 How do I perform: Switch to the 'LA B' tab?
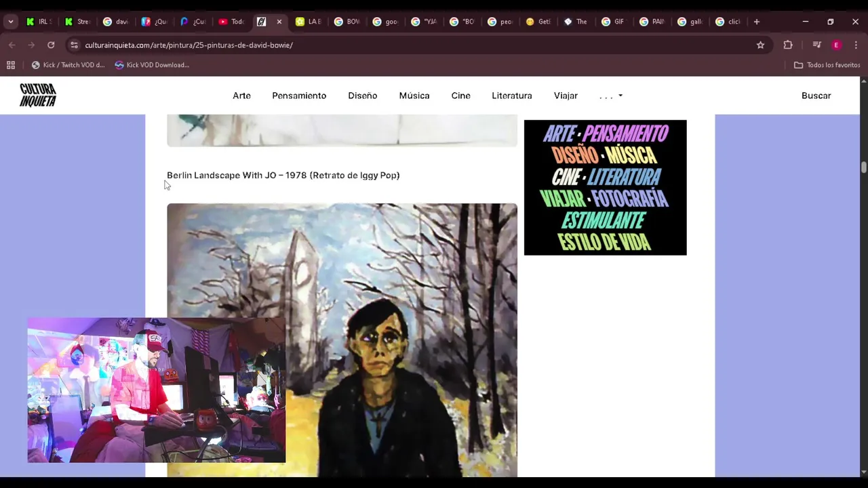(x=308, y=22)
